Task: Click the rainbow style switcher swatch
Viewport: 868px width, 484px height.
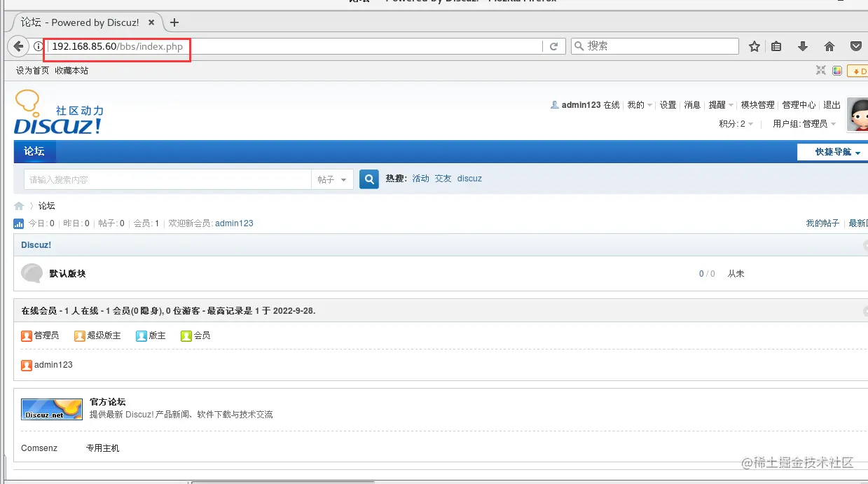Action: [x=837, y=71]
